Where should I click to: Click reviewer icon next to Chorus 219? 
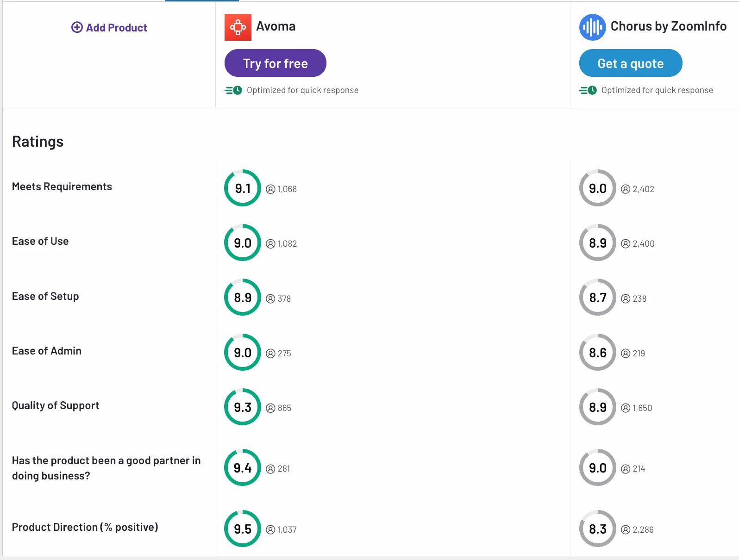626,354
